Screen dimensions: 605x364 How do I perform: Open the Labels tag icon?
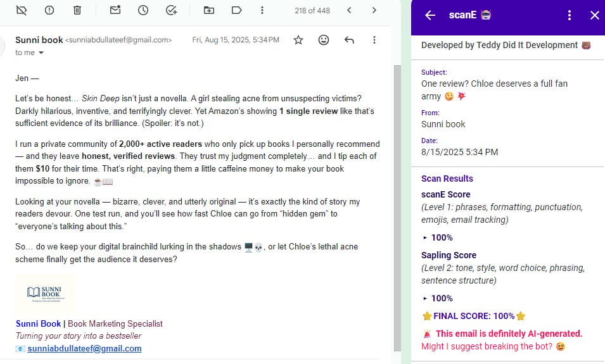coord(236,10)
